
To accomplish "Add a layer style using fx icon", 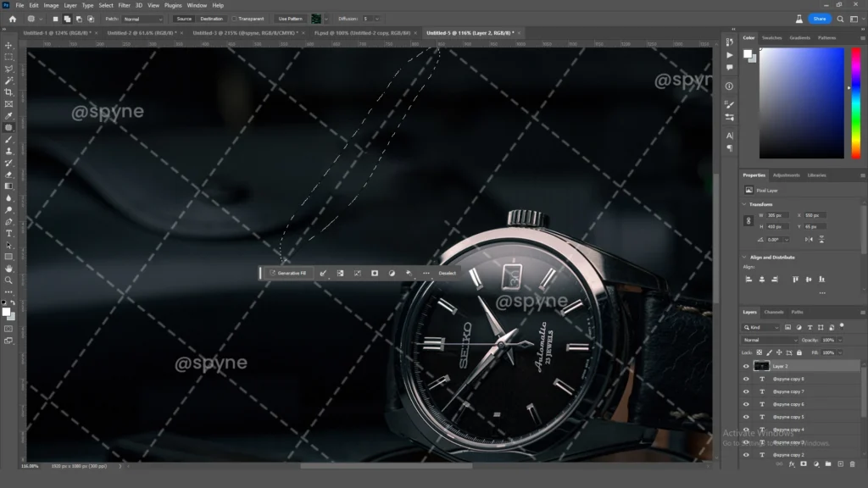I will tap(792, 464).
